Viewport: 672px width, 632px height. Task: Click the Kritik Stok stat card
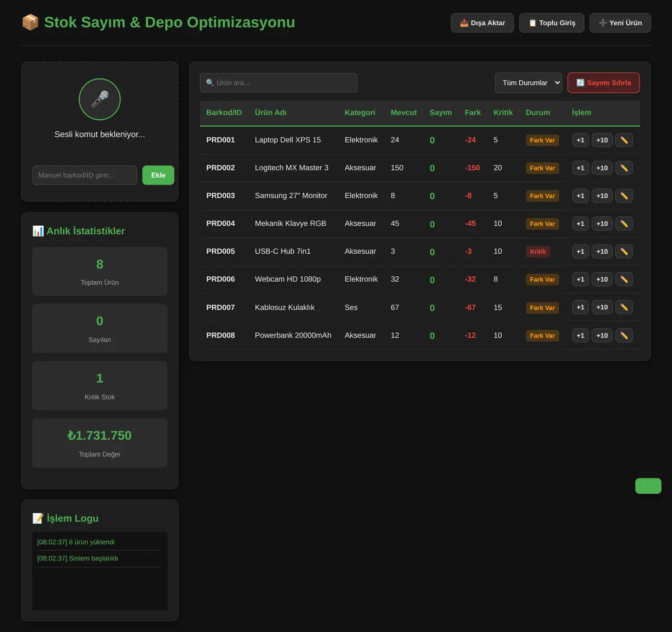coord(100,386)
